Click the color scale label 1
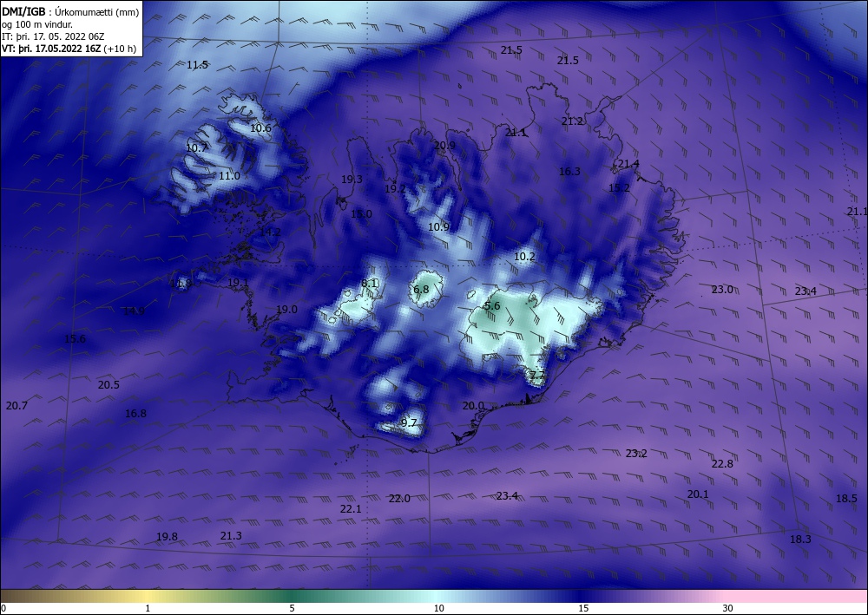This screenshot has width=868, height=615. point(148,609)
